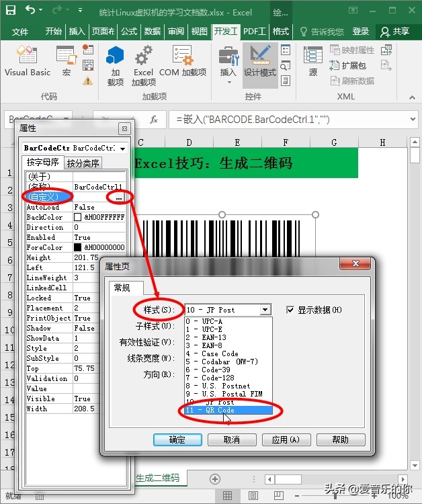Open COM 加载项 dialog
The image size is (422, 504).
[x=183, y=61]
